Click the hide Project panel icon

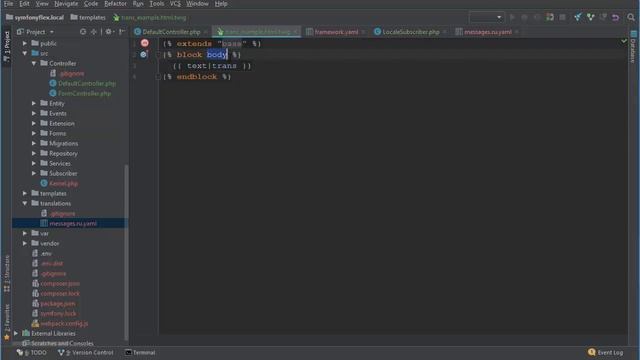point(122,32)
